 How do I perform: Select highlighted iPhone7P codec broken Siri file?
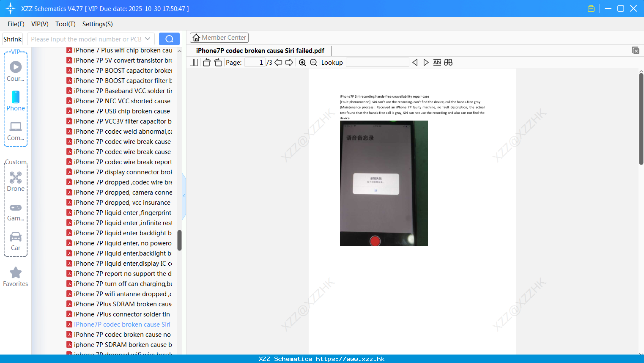pyautogui.click(x=119, y=324)
